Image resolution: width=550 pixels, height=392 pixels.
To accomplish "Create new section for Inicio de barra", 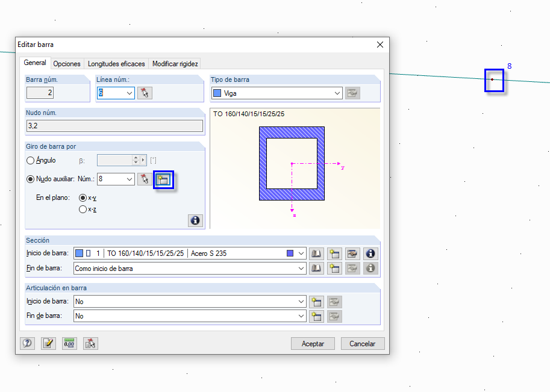I will [x=334, y=254].
